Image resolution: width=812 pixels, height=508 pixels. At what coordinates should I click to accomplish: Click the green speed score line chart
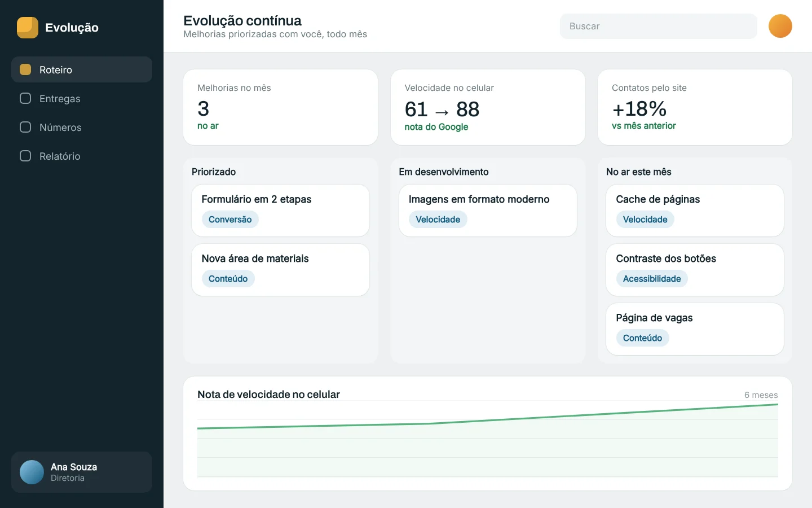(488, 439)
